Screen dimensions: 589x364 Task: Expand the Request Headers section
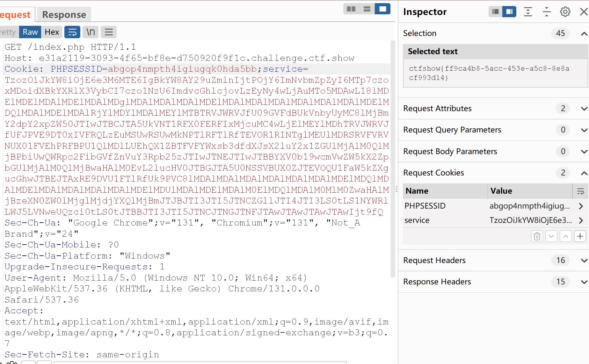click(584, 261)
